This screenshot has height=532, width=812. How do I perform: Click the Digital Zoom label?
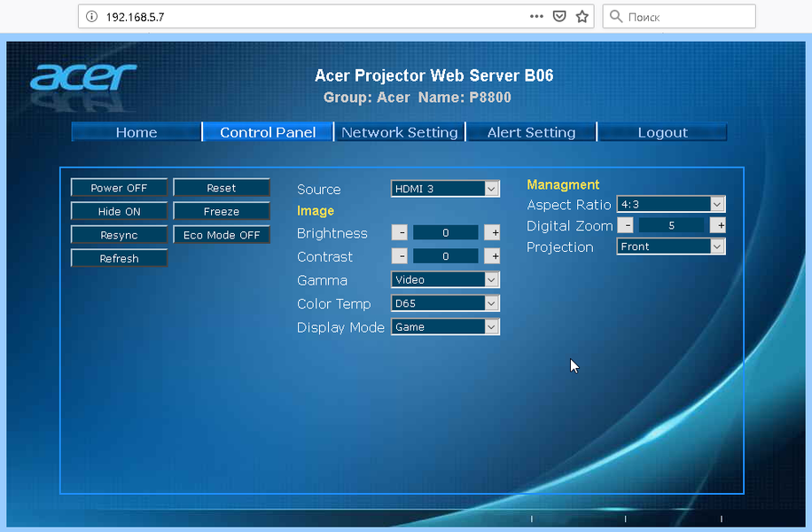tap(570, 226)
